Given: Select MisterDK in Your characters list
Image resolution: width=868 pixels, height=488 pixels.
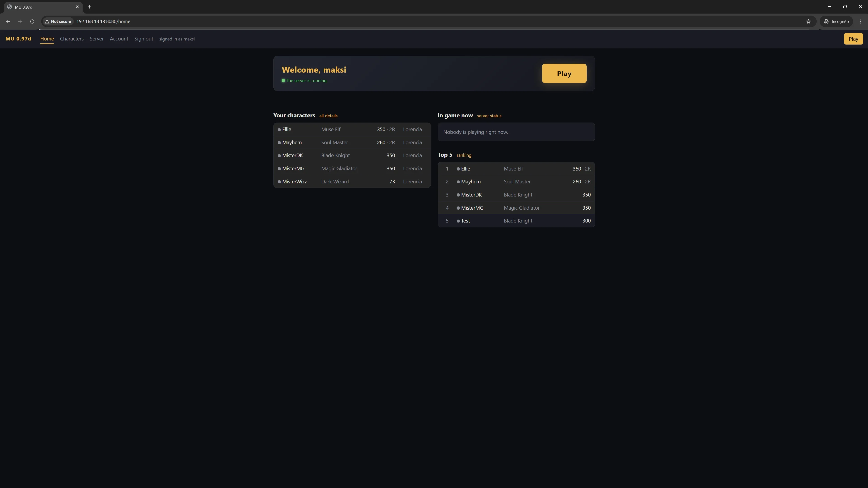Looking at the screenshot, I should pyautogui.click(x=352, y=155).
